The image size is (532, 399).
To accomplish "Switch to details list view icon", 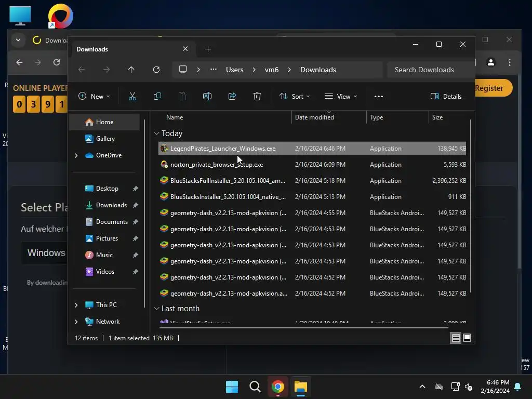I will 456,338.
